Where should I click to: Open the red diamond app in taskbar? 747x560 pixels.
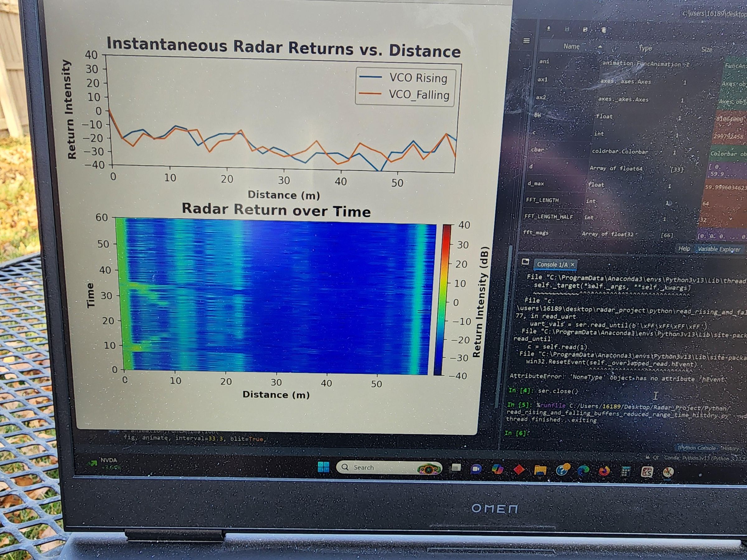click(519, 469)
